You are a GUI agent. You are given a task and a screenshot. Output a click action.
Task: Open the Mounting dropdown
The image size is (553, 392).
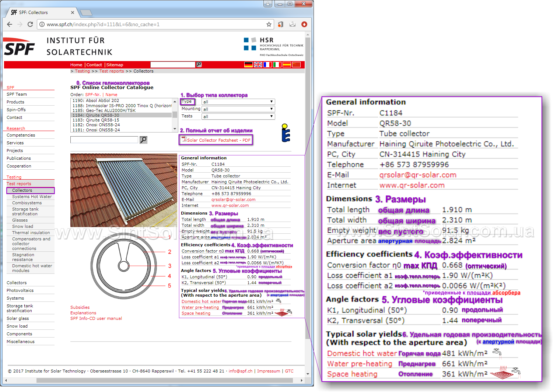[x=238, y=109]
